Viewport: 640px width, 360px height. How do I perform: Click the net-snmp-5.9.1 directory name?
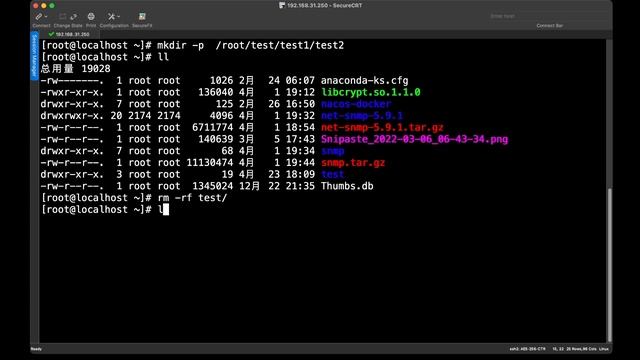click(362, 116)
